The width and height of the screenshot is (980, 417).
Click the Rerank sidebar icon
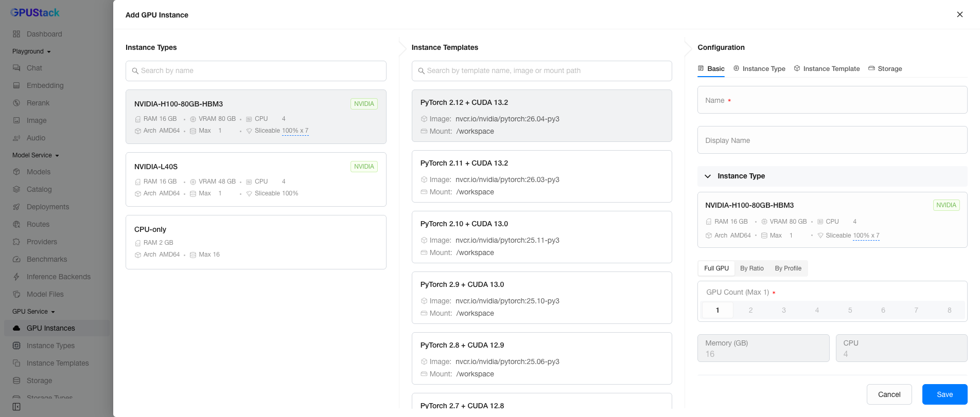click(x=16, y=103)
